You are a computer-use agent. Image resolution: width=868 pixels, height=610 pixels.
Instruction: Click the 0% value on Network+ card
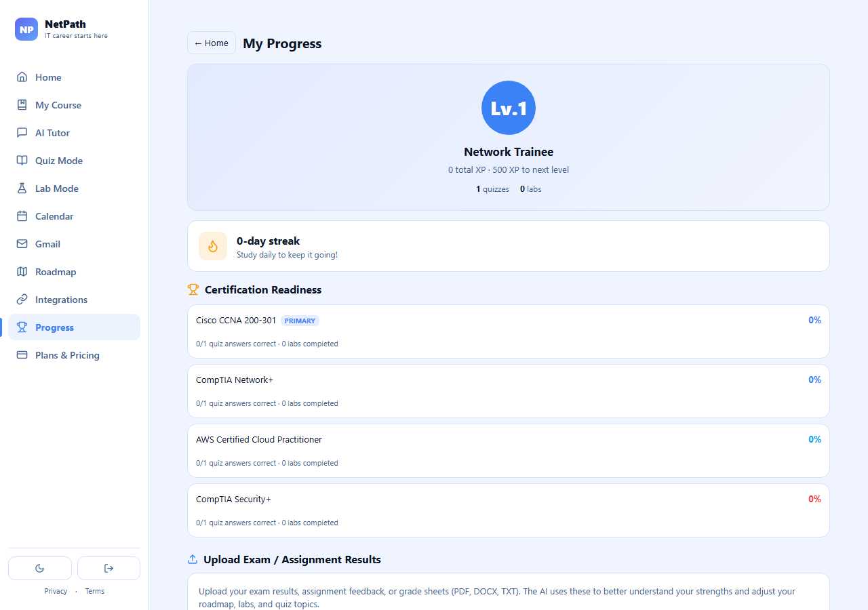coord(814,380)
